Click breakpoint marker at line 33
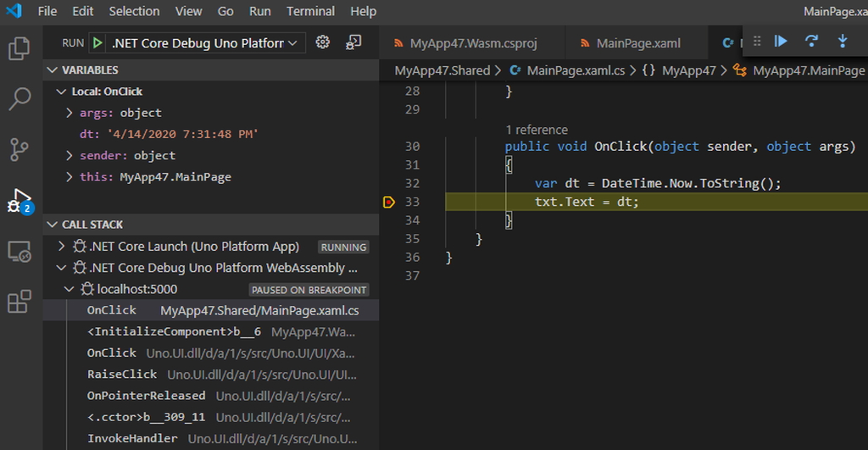Screen dimensions: 868x450 388,202
